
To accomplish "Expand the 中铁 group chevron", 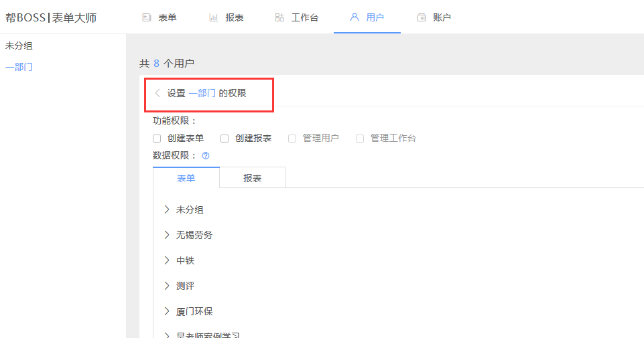I will (x=167, y=260).
